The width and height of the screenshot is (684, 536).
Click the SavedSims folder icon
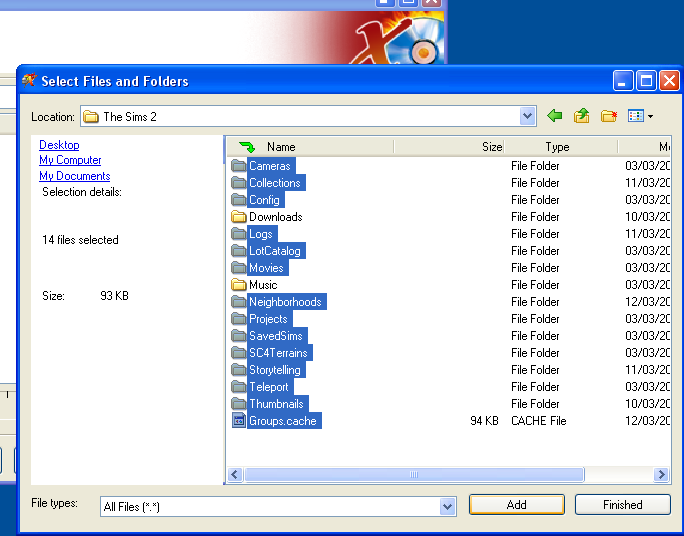238,336
